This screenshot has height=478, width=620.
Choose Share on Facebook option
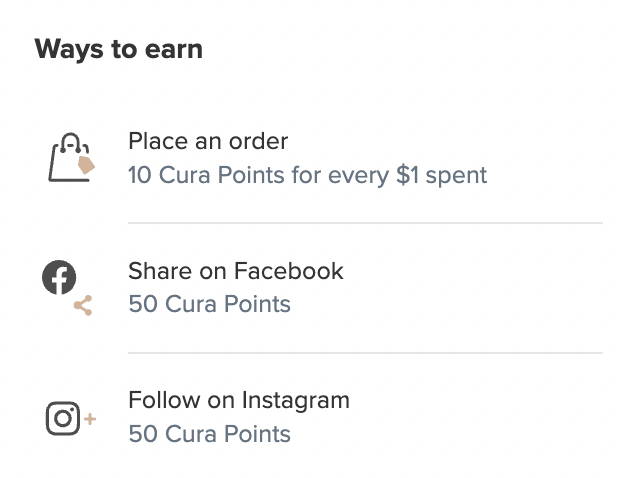(236, 271)
